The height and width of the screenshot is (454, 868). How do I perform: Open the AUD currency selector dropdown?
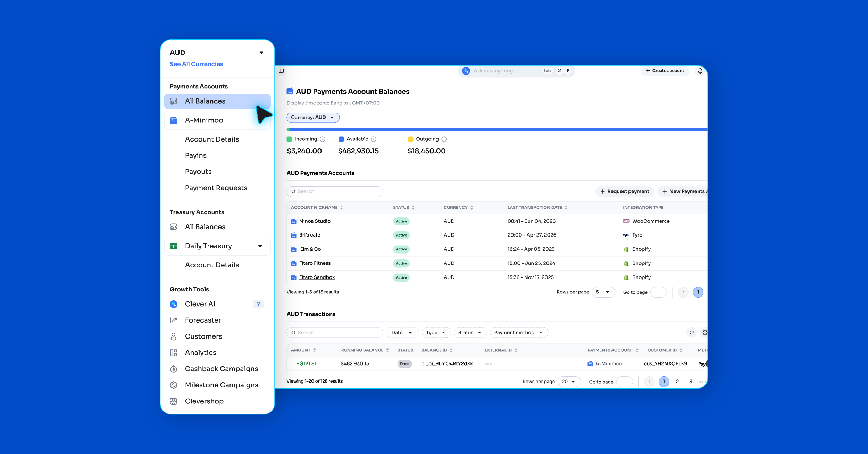click(261, 53)
